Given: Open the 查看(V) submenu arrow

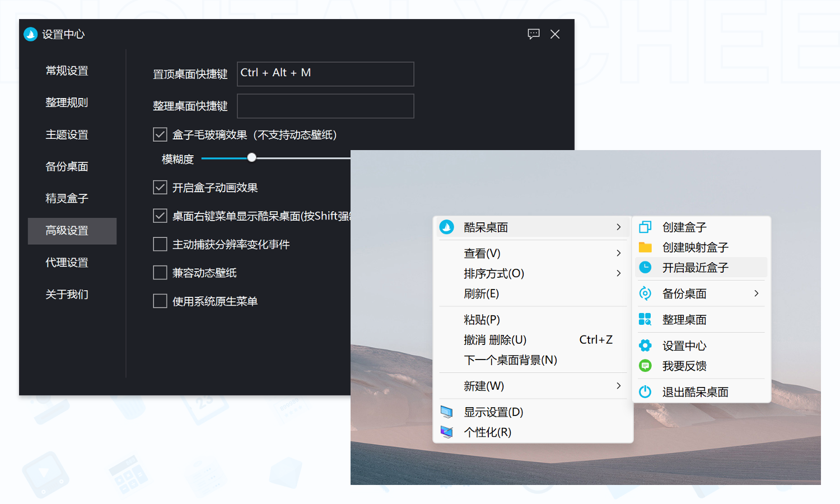Looking at the screenshot, I should tap(618, 253).
